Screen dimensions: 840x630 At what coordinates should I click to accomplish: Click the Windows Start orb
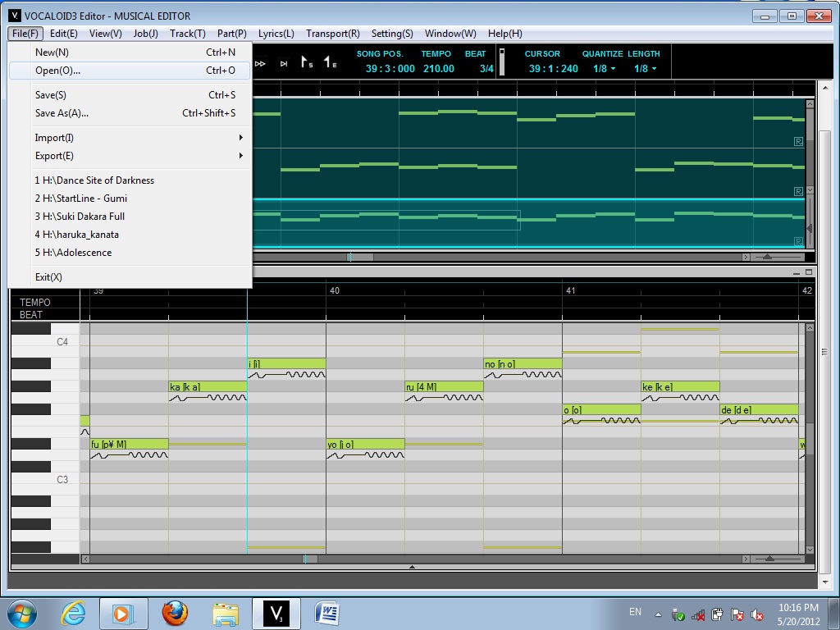[x=22, y=614]
